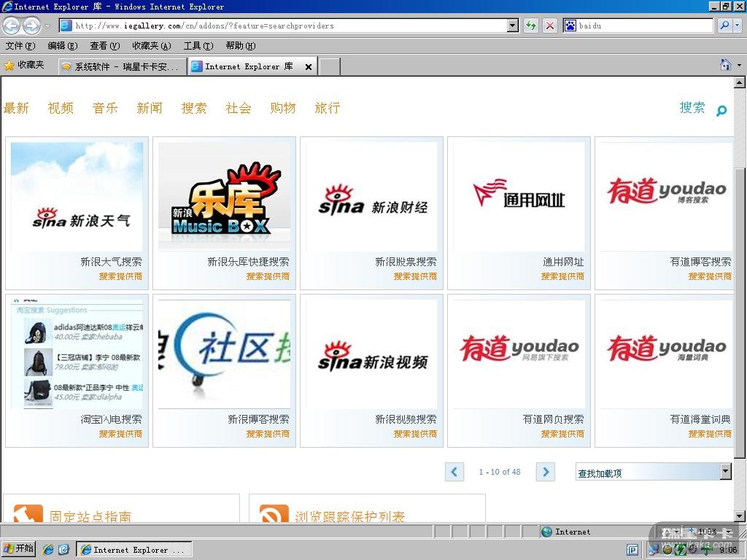The width and height of the screenshot is (747, 560).
Task: Click 搜索提供商 under 淘宝闪电搜索
Action: pyautogui.click(x=120, y=435)
